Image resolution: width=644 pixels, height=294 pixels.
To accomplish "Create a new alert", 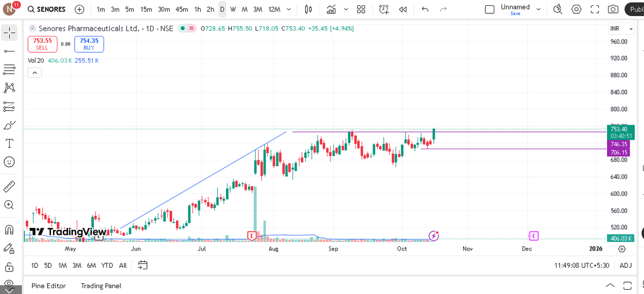I will [384, 9].
